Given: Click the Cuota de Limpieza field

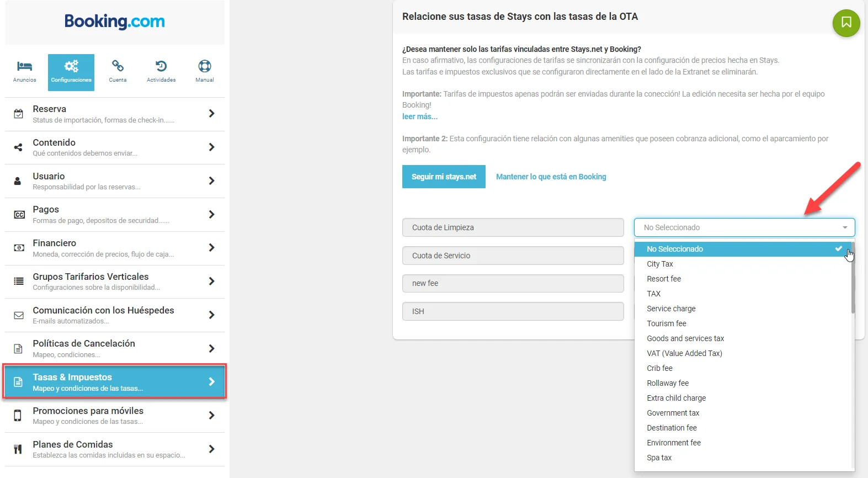Looking at the screenshot, I should (x=513, y=227).
